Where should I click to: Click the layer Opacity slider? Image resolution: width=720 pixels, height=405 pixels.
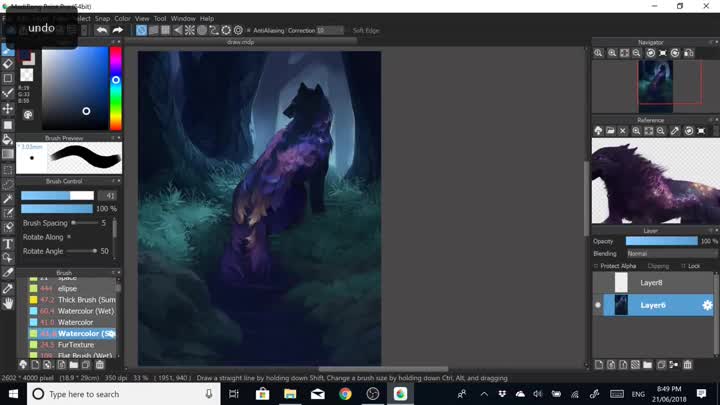(662, 241)
